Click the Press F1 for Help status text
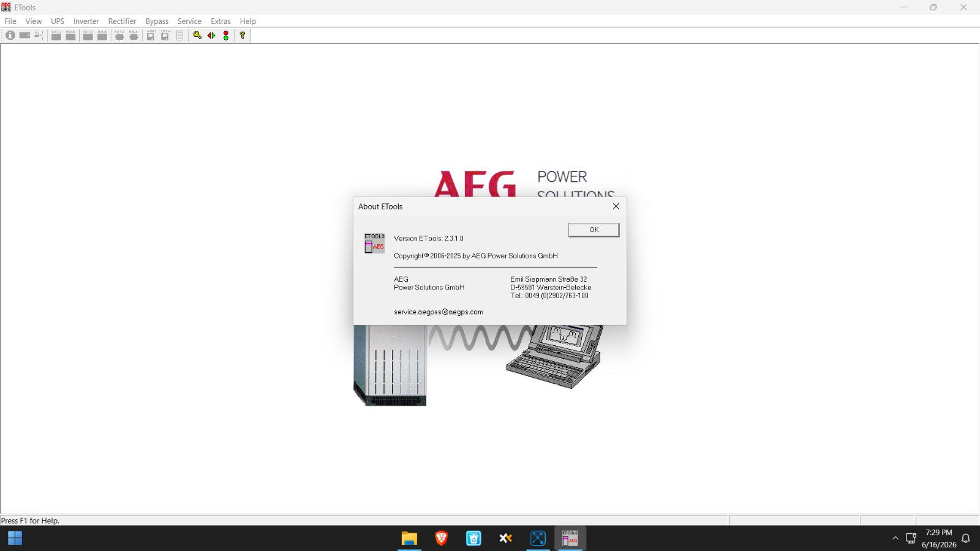 [30, 521]
